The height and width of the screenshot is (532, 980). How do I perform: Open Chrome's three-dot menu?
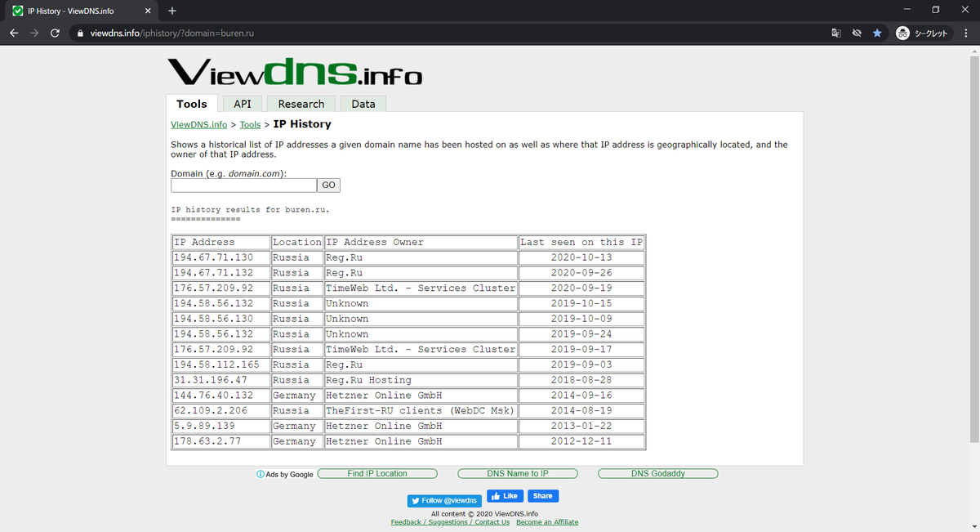964,34
